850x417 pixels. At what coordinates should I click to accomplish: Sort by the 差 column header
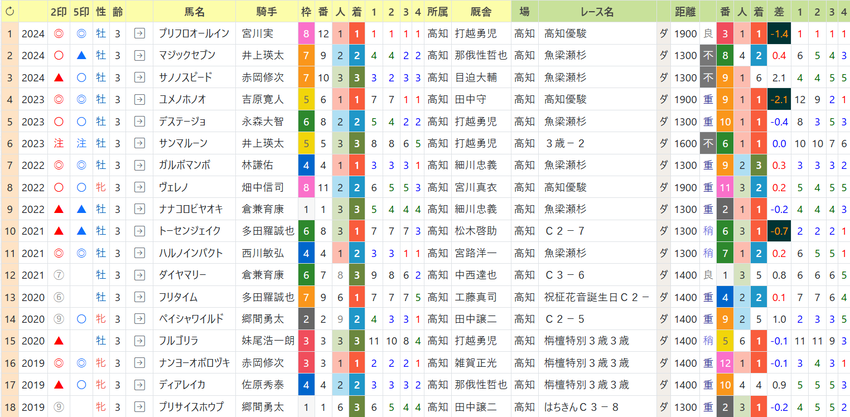(778, 11)
